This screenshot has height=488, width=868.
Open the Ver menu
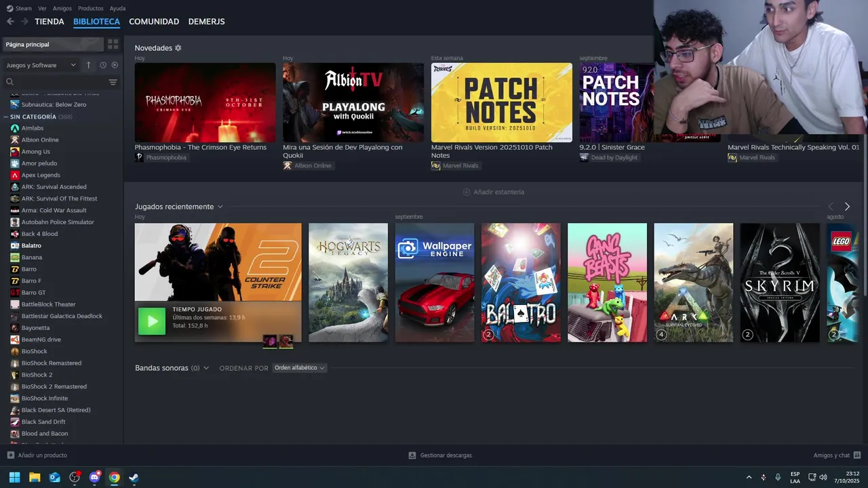click(42, 8)
